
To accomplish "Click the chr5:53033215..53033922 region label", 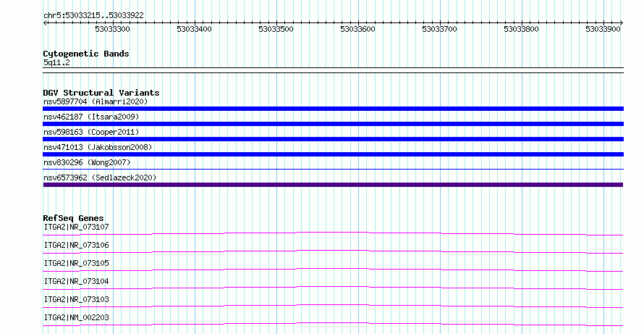I will 93,15.
